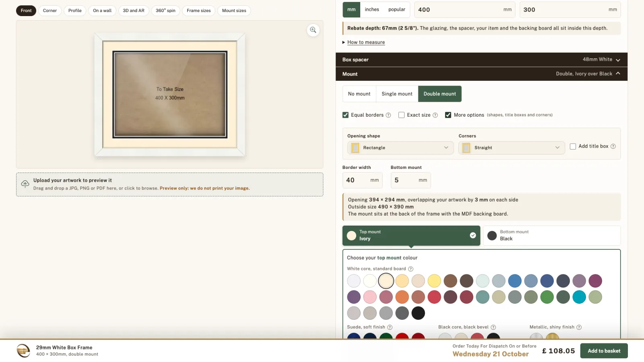Click the Bottom mount 5 mm field
Viewport: 644px width, 362px height.
pos(411,180)
